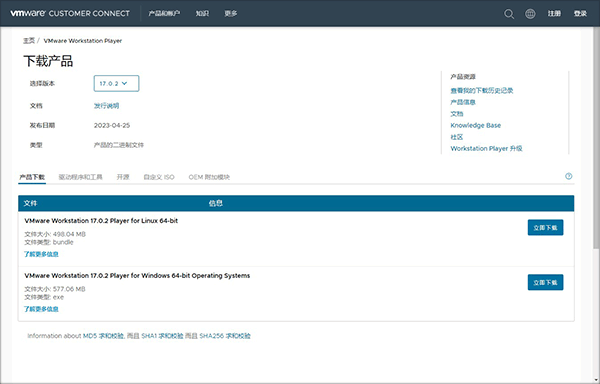Open 产品信息 resource link
The height and width of the screenshot is (384, 600).
[463, 102]
